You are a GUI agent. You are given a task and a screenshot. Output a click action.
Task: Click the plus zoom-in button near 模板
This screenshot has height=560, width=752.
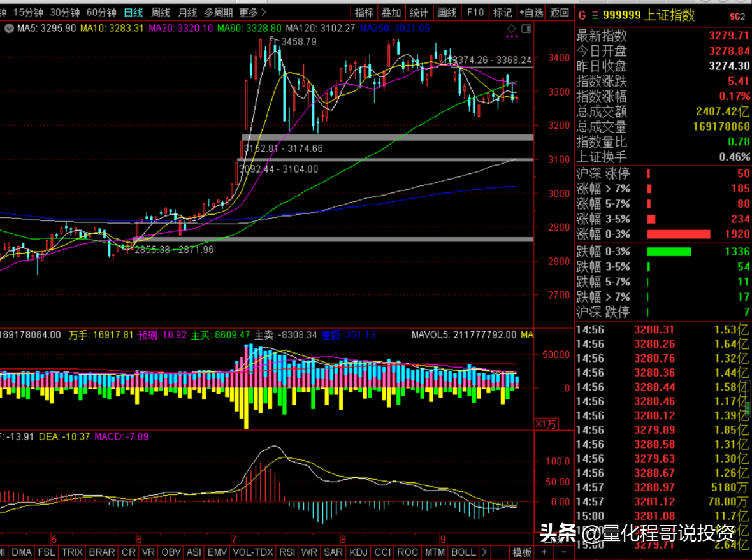pyautogui.click(x=544, y=552)
